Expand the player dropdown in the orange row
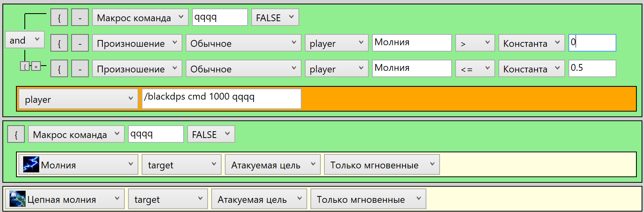This screenshot has width=644, height=212. pyautogui.click(x=78, y=99)
